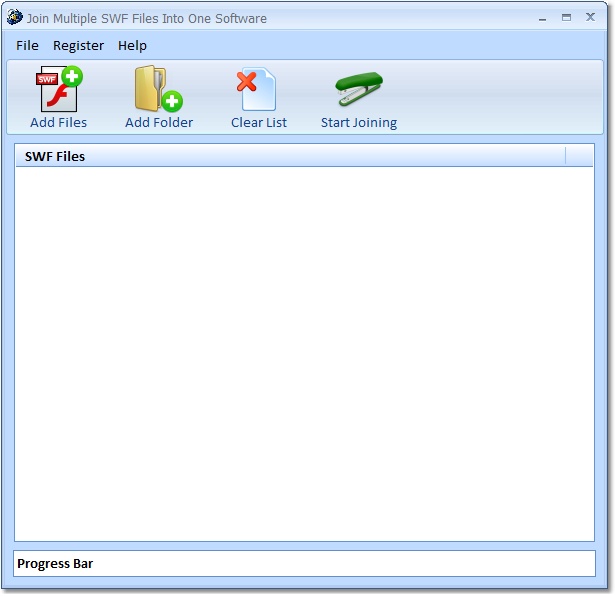
Task: Minimize the Join Multiple SWF Files window
Action: coord(542,18)
